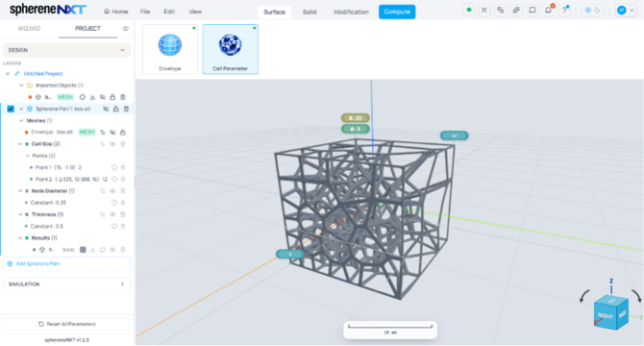Switch to the WIZARD tab
The height and width of the screenshot is (346, 644).
[x=29, y=28]
